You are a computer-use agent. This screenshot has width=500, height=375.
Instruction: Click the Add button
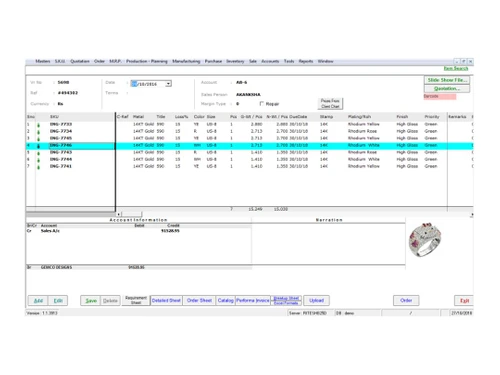[38, 301]
